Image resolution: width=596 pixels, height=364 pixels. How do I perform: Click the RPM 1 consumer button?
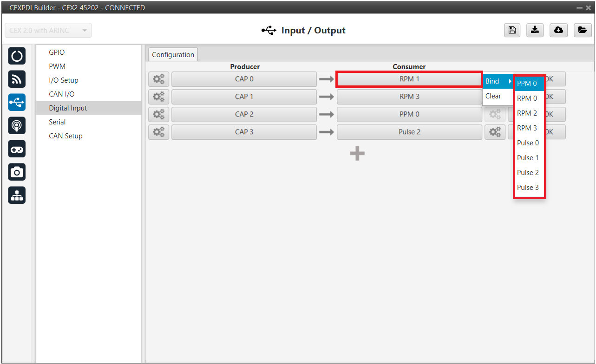click(409, 79)
